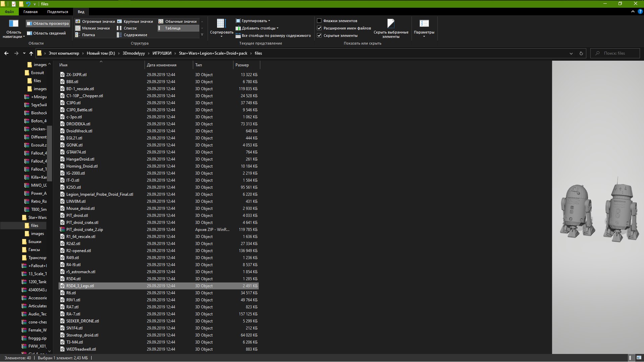Select froggg.zip in navigation tree
Image resolution: width=644 pixels, height=362 pixels.
34,338
